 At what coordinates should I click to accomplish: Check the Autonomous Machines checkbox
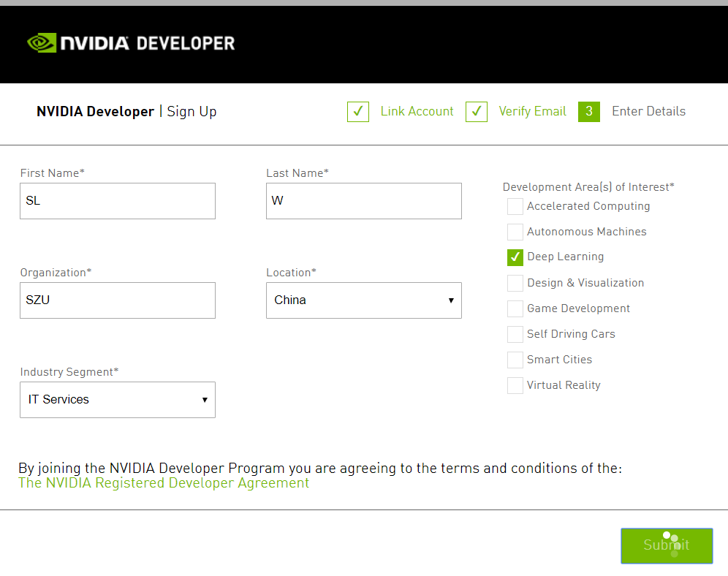click(515, 232)
